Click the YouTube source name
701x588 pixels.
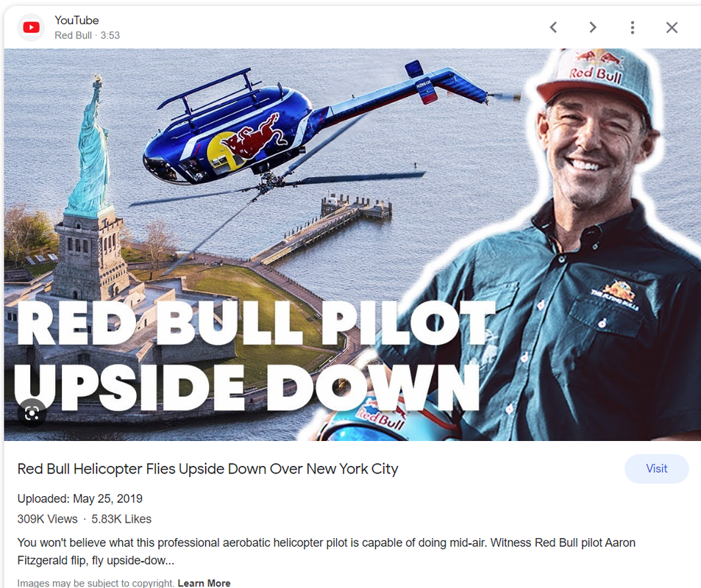tap(76, 20)
